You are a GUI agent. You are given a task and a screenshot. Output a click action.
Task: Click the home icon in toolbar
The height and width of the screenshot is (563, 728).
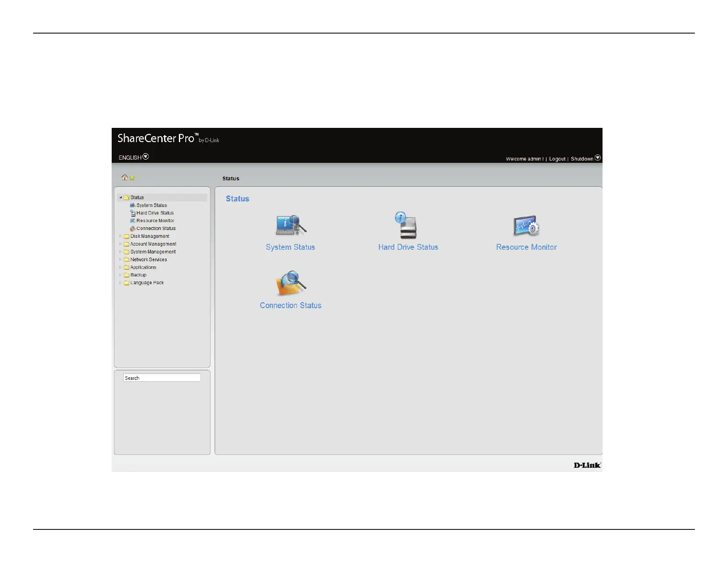point(125,178)
